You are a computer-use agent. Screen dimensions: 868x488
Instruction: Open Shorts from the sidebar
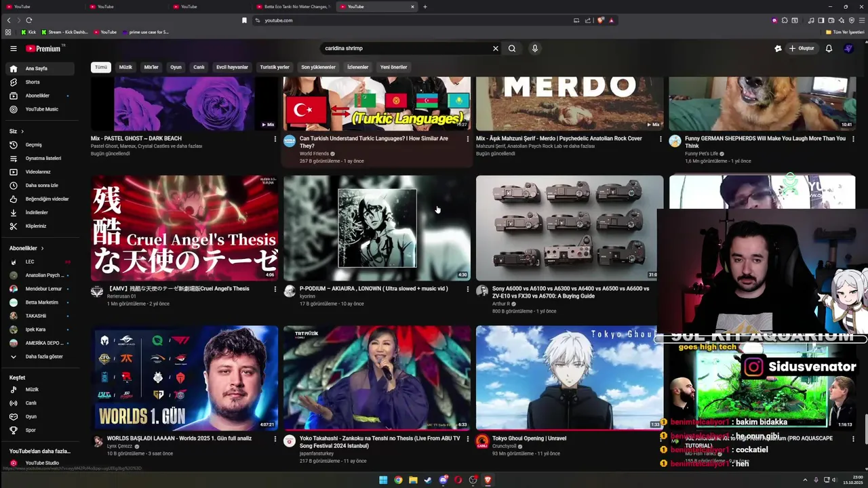coord(41,82)
